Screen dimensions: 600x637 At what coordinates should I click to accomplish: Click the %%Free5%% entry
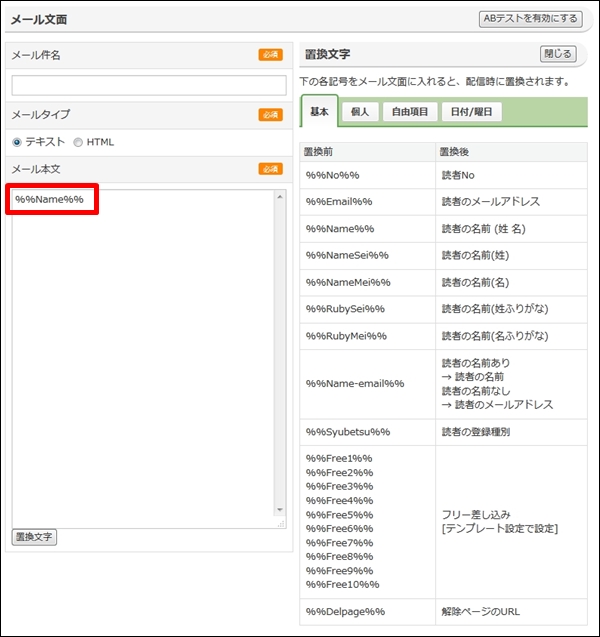(x=340, y=515)
